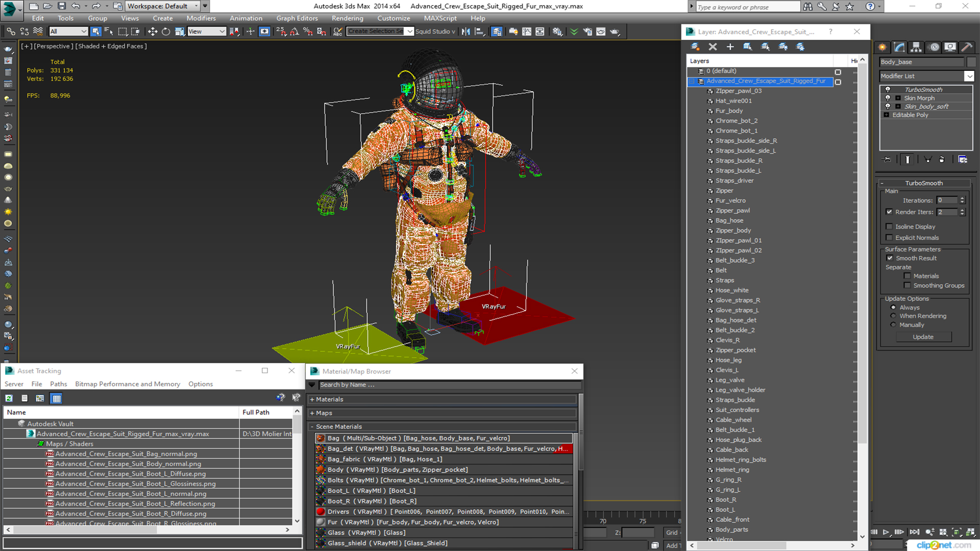Click the Mirror tool icon
980x551 pixels.
click(x=466, y=32)
